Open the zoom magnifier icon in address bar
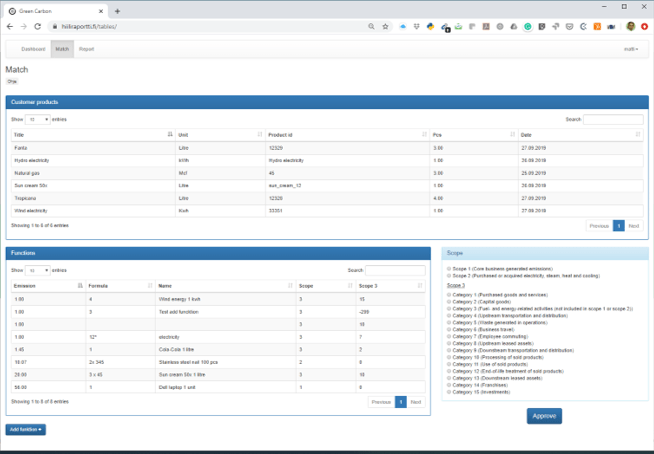Viewport: 654px width, 454px height. pyautogui.click(x=371, y=26)
